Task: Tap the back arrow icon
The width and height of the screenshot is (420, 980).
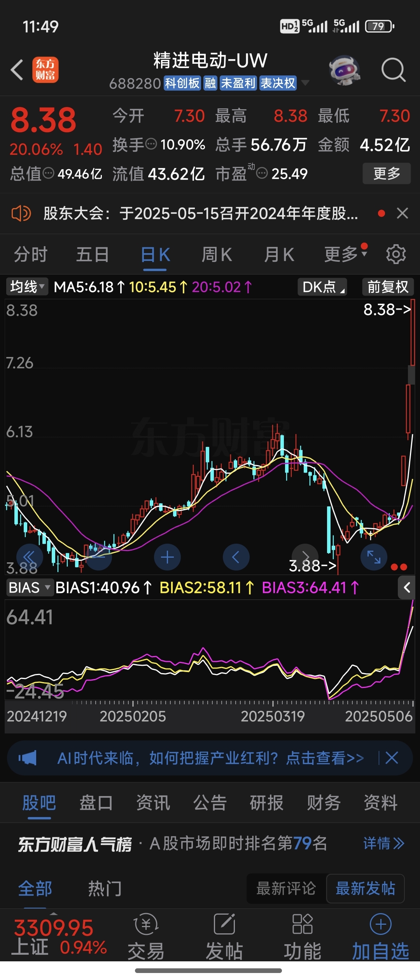Action: pos(17,70)
